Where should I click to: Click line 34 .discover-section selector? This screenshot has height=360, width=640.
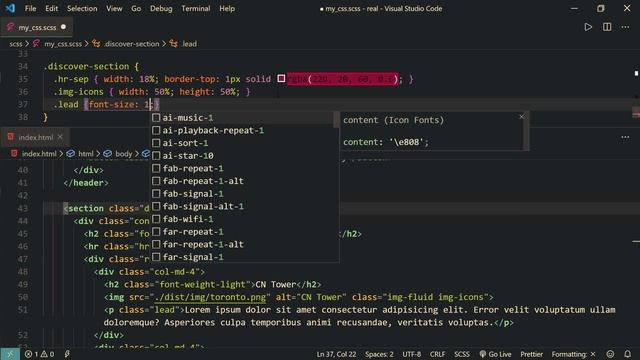click(86, 66)
